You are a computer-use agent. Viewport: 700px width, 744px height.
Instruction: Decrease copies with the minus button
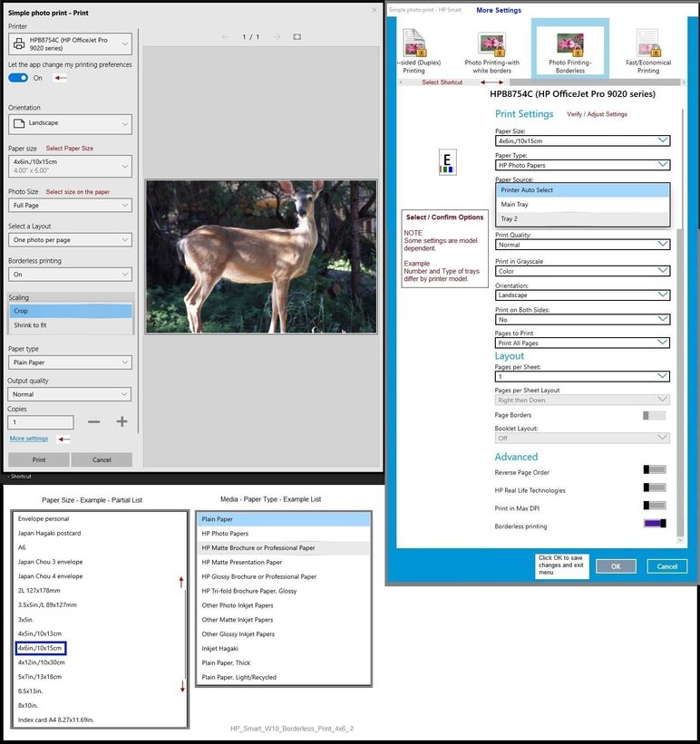pyautogui.click(x=93, y=421)
